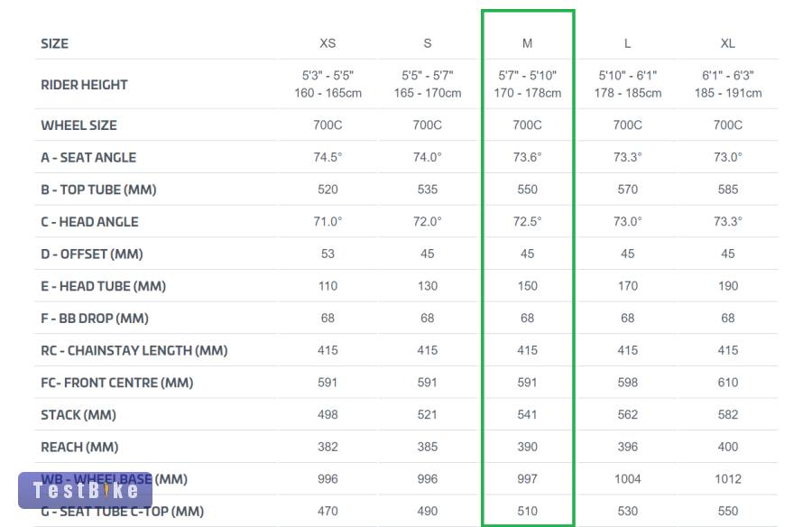Image resolution: width=812 pixels, height=527 pixels.
Task: Click the TestBike watermark logo
Action: click(85, 490)
